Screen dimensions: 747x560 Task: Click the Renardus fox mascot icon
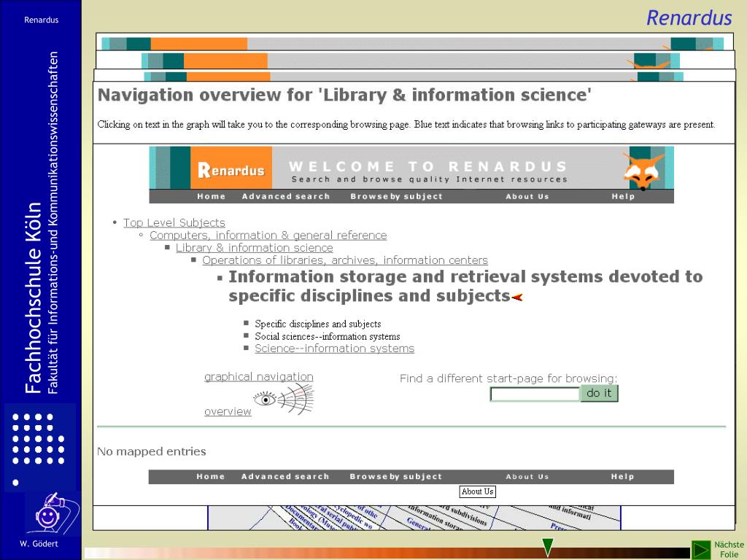pos(643,171)
